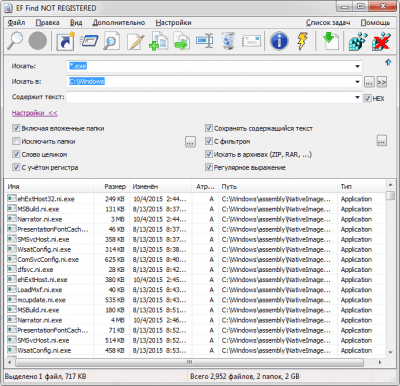The width and height of the screenshot is (400, 386).
Task: Open the 'Содержит текст' dropdown arrow
Action: (x=357, y=97)
